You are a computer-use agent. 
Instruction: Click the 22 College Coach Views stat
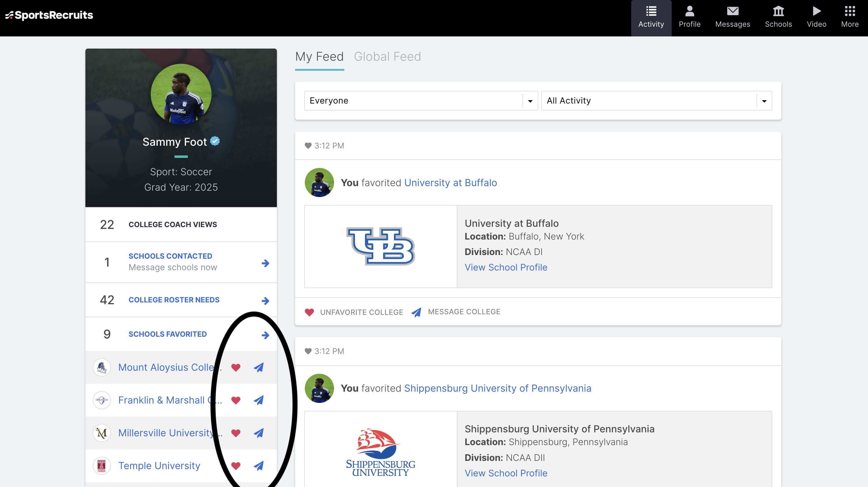tap(181, 224)
